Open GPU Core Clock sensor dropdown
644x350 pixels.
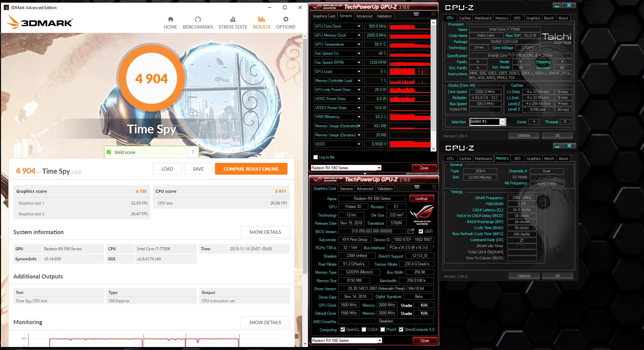click(x=359, y=26)
